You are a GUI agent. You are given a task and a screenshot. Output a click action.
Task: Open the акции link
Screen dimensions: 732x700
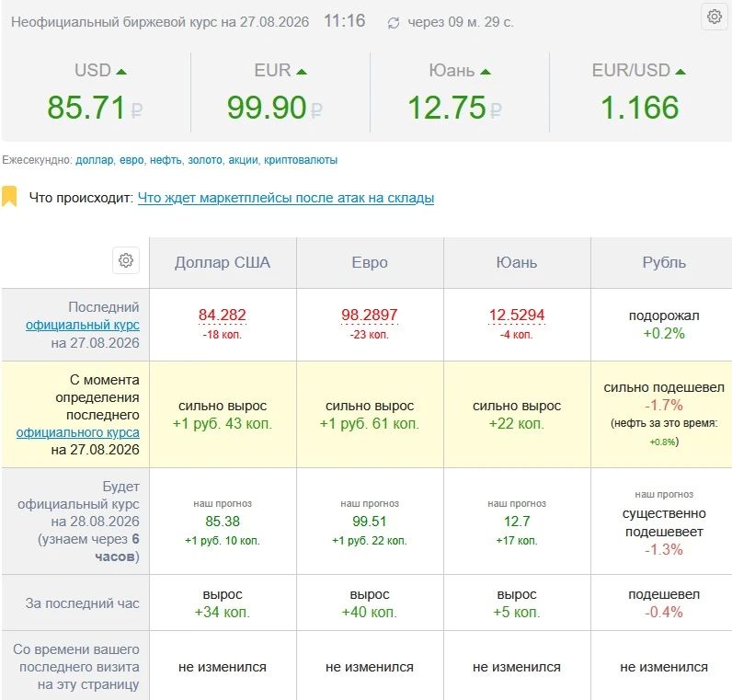point(243,160)
